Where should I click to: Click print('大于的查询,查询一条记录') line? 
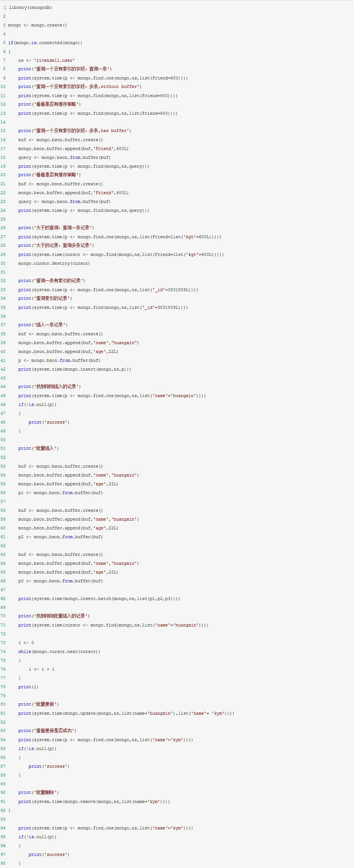[56, 228]
